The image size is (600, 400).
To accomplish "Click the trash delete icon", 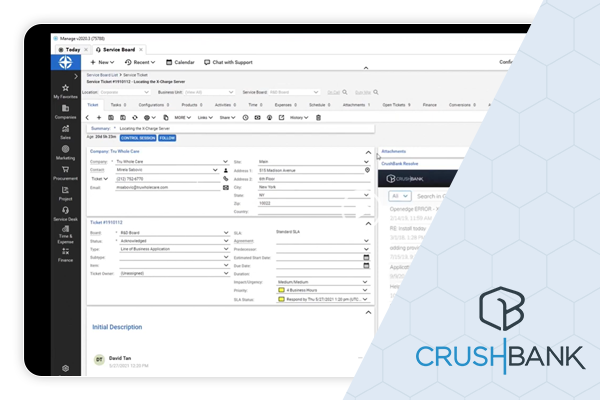I will (x=318, y=118).
